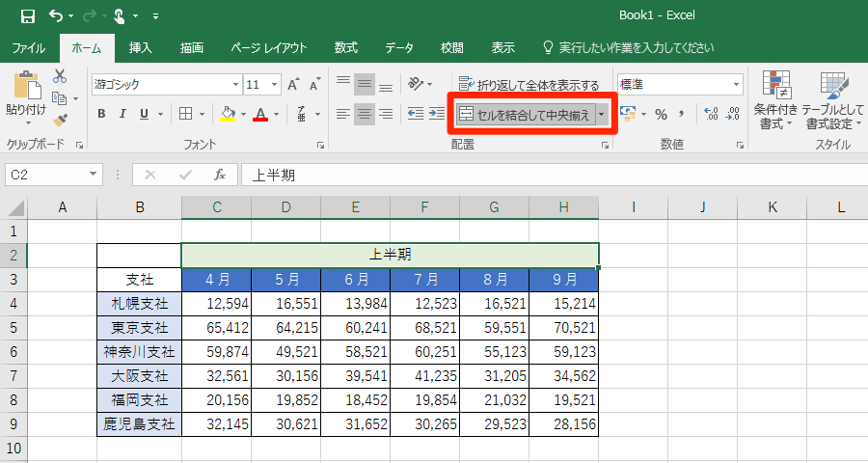Open 条件付き書式 conditional formatting
This screenshot has width=868, height=463.
(776, 100)
